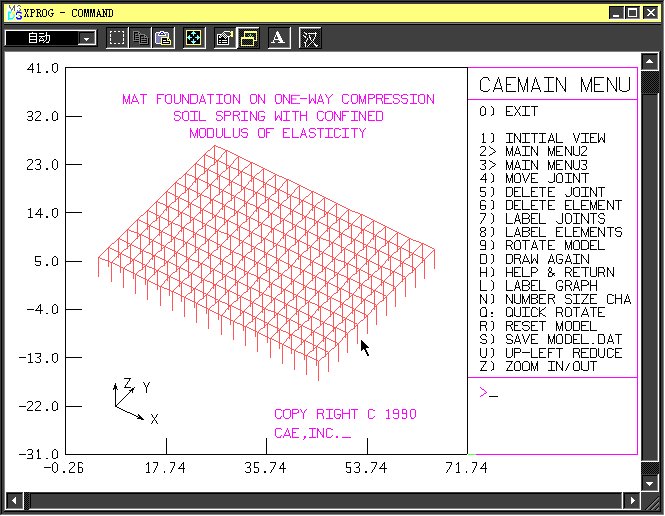Viewport: 665px width, 516px height.
Task: Click '9) ROTATE MODEL' text
Action: (x=542, y=245)
